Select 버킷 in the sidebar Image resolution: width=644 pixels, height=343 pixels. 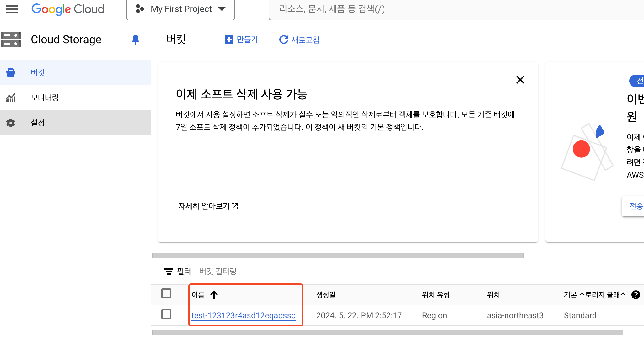(38, 72)
